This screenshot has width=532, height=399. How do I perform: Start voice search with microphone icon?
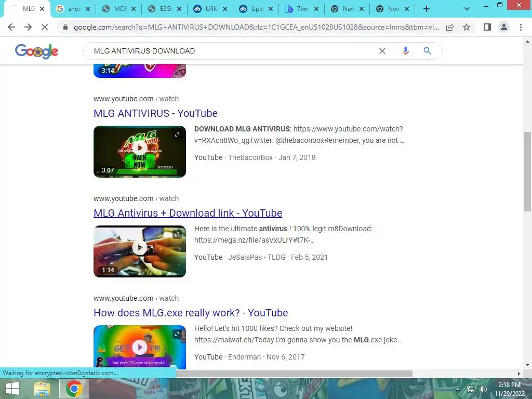coord(405,51)
